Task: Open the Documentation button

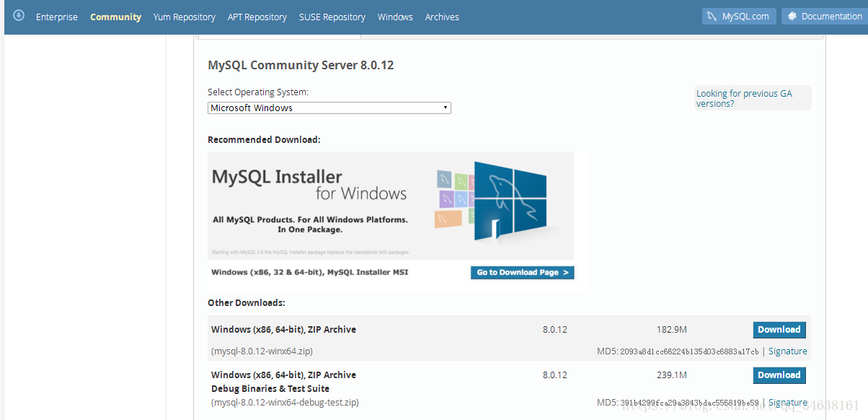Action: 824,17
